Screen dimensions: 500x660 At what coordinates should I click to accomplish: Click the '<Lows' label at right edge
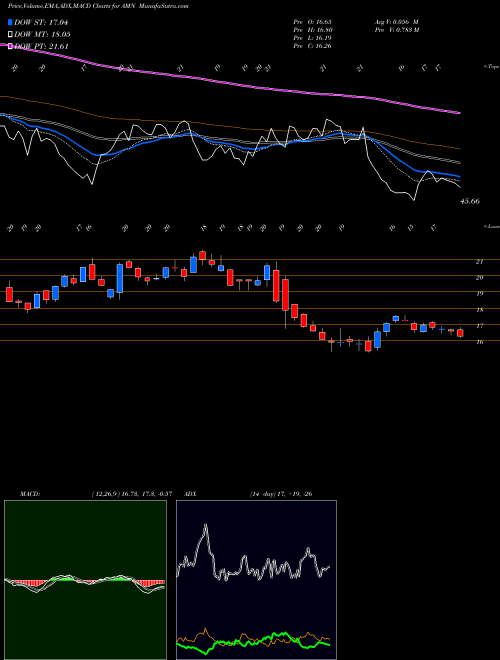coord(491,226)
